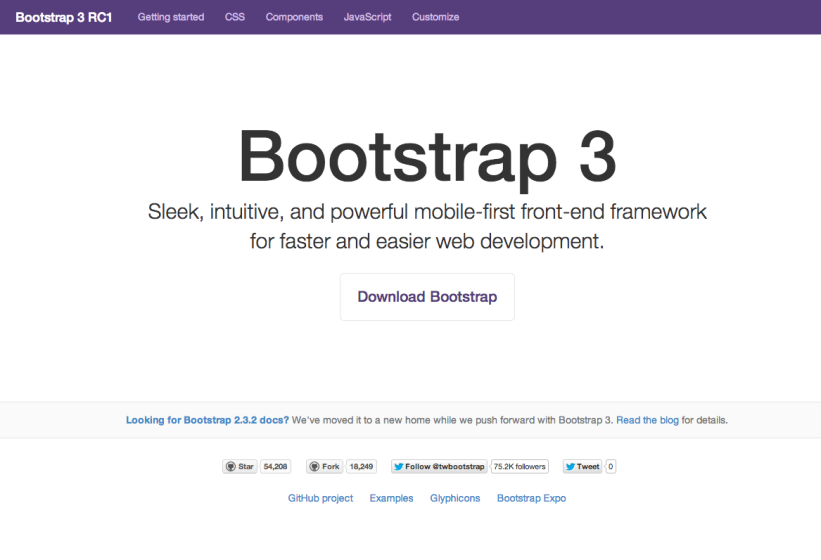The height and width of the screenshot is (560, 821).
Task: Click the tweet count bubble showing 0
Action: click(611, 466)
